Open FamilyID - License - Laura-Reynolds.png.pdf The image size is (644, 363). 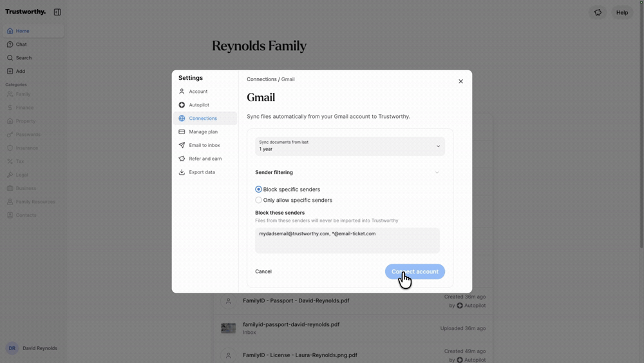(300, 355)
